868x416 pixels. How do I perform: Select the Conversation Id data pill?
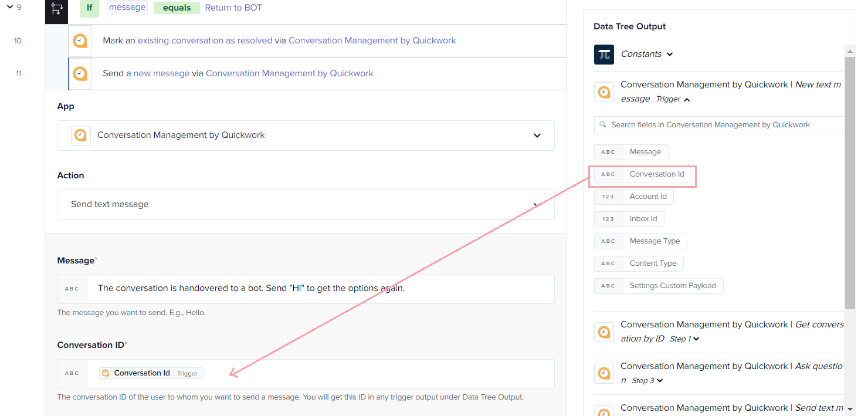pyautogui.click(x=643, y=174)
